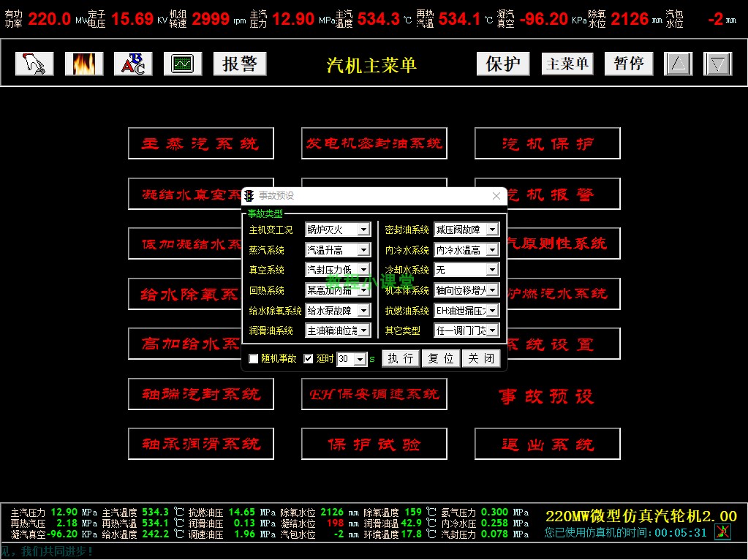
Task: Select the 保护试验 menu entry
Action: click(374, 444)
